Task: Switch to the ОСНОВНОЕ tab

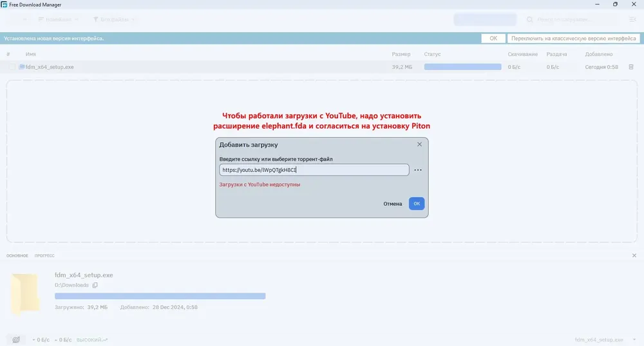Action: pos(17,256)
